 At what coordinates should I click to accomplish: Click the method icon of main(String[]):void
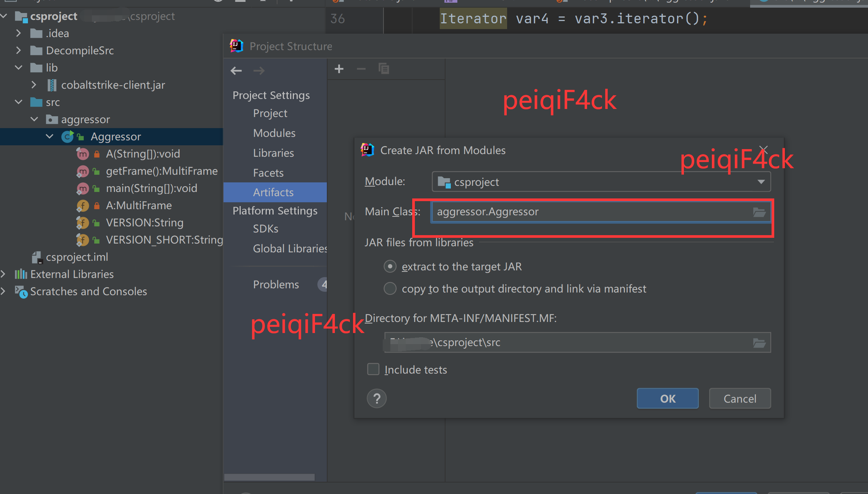(83, 188)
